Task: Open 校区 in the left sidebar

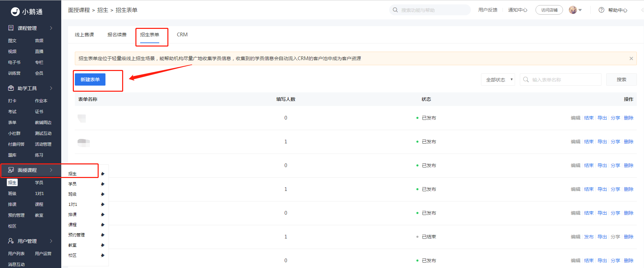Action: (x=12, y=226)
